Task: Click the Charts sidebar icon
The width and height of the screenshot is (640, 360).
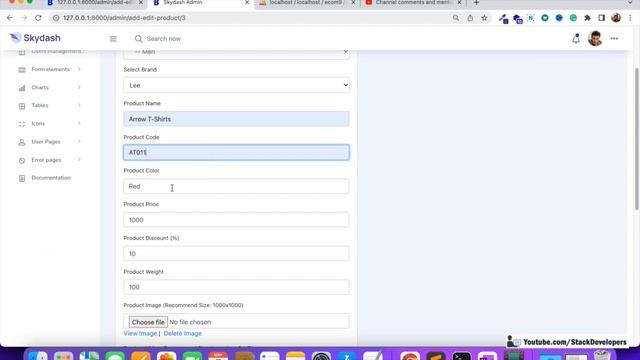Action: [x=22, y=88]
